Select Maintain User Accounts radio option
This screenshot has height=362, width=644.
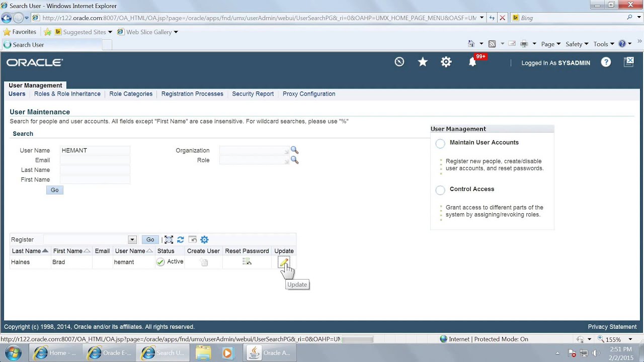[440, 143]
